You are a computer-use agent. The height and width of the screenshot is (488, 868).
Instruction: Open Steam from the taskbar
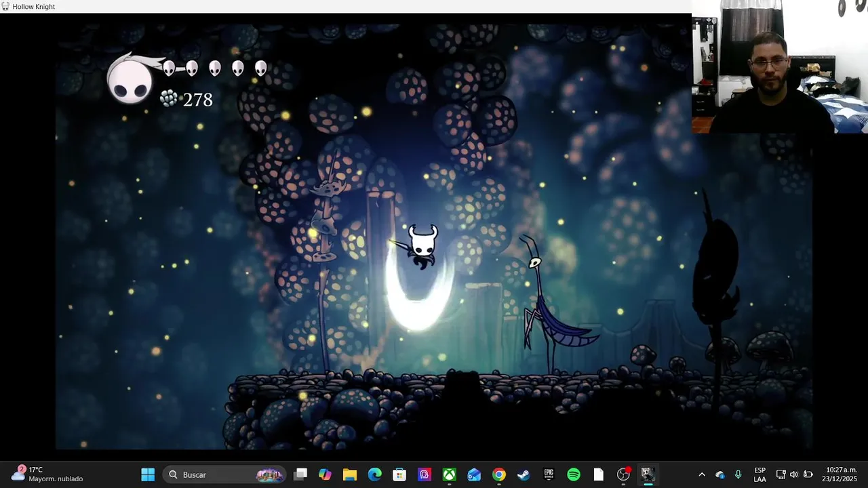pyautogui.click(x=524, y=474)
